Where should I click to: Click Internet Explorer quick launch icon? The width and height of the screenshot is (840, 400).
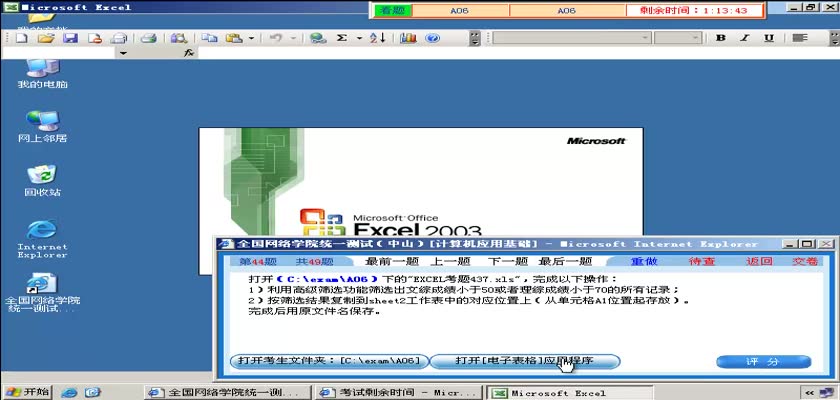69,393
